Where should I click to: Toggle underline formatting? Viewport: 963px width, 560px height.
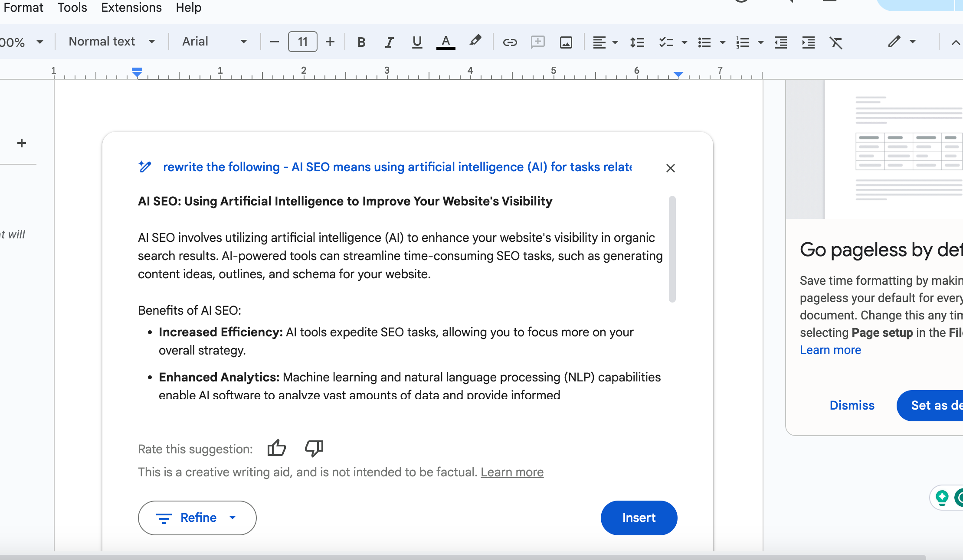click(417, 42)
